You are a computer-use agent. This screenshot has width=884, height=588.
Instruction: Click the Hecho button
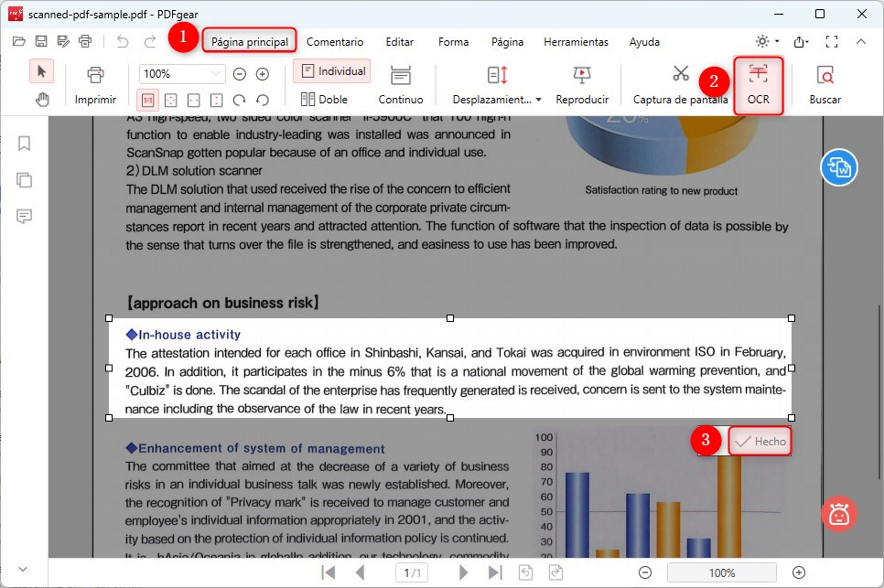[x=762, y=441]
